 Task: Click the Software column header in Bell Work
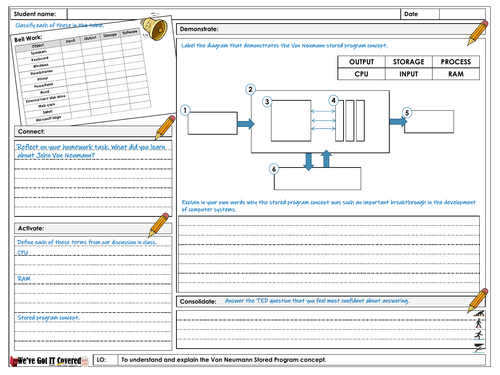click(129, 32)
